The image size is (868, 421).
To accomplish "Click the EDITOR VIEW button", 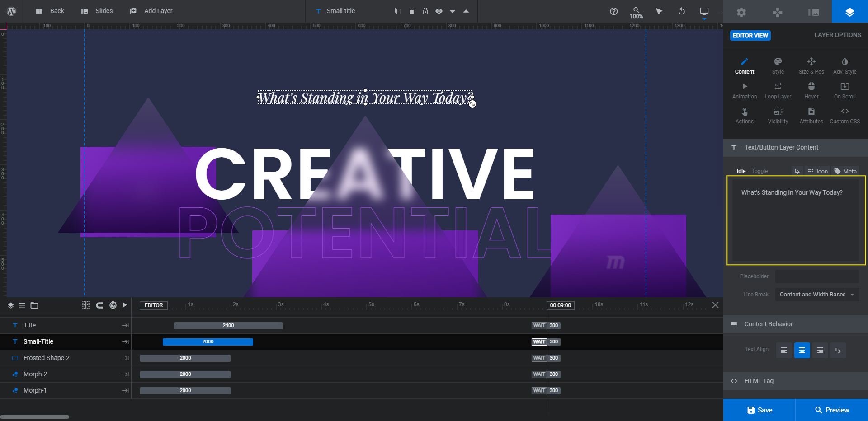I will point(750,35).
